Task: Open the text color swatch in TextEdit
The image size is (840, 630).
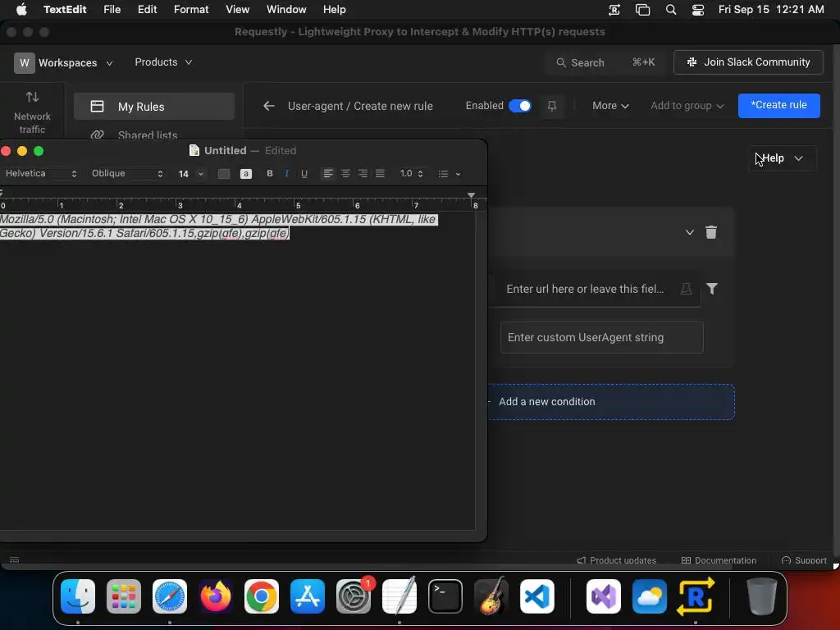Action: (x=224, y=174)
